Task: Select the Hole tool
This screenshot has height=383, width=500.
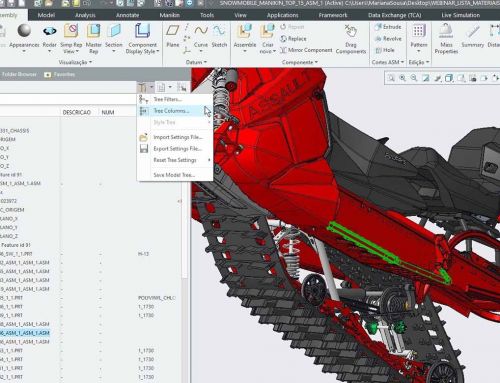Action: (x=385, y=50)
